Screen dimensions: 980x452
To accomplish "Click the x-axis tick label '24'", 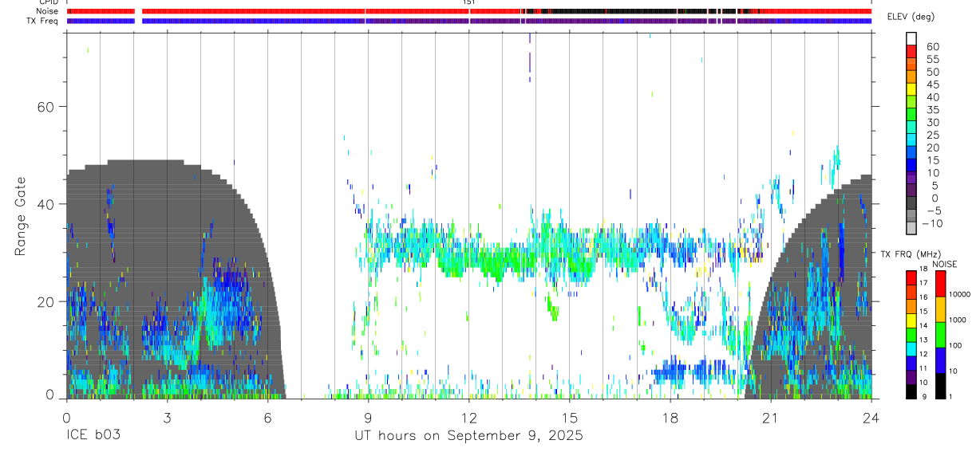I will (871, 418).
